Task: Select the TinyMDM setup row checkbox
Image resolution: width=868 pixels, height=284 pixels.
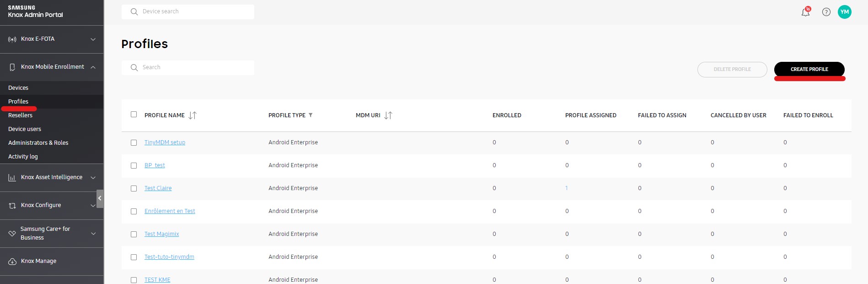Action: click(x=134, y=142)
